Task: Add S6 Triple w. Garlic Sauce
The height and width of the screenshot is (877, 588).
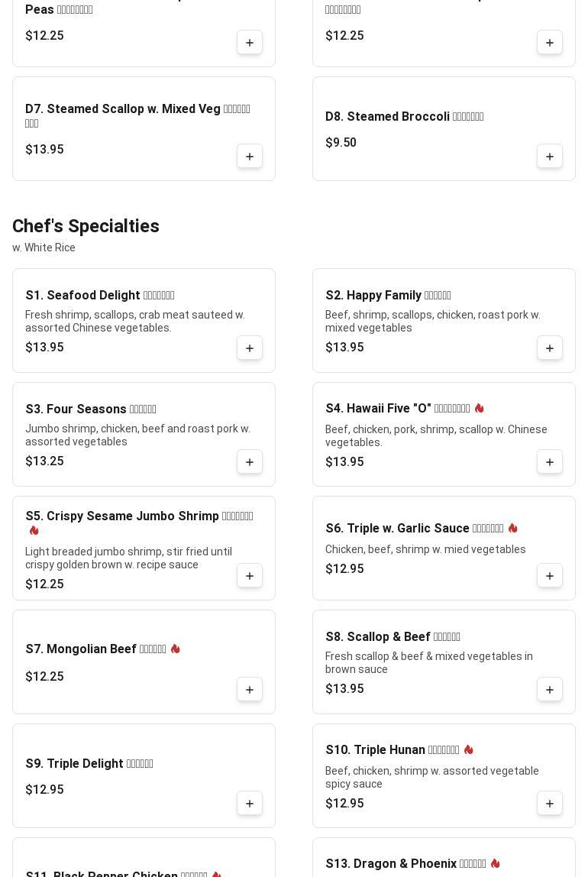Action: point(549,575)
